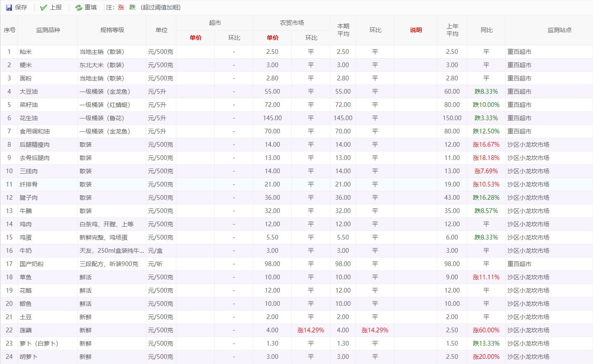Viewport: 593px width, 364px height.
Task: Select the 上年平均 column header
Action: tap(452, 30)
